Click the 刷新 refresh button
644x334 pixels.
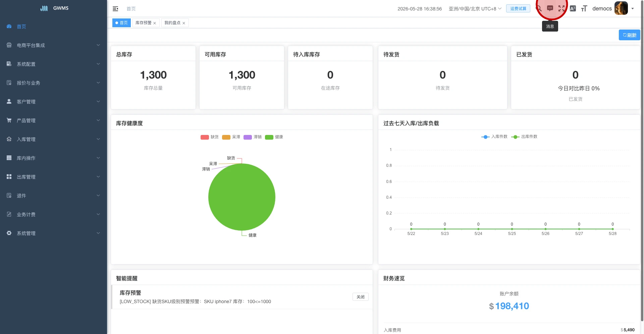[630, 35]
